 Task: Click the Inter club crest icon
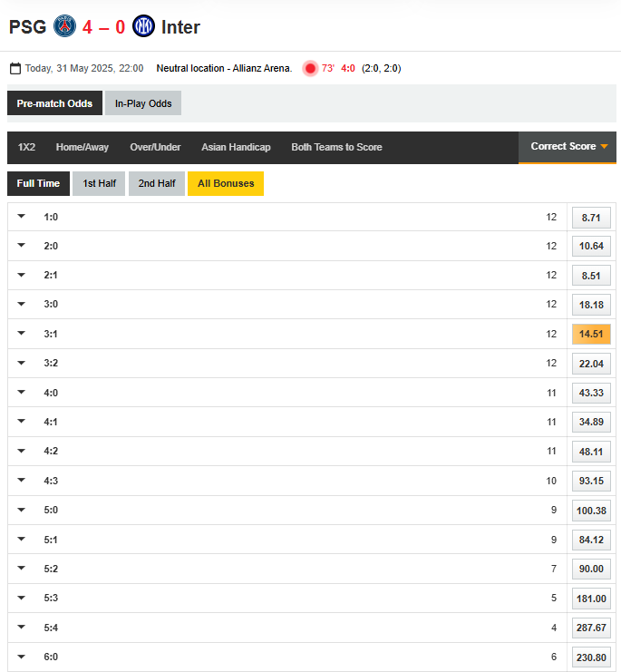coord(143,26)
